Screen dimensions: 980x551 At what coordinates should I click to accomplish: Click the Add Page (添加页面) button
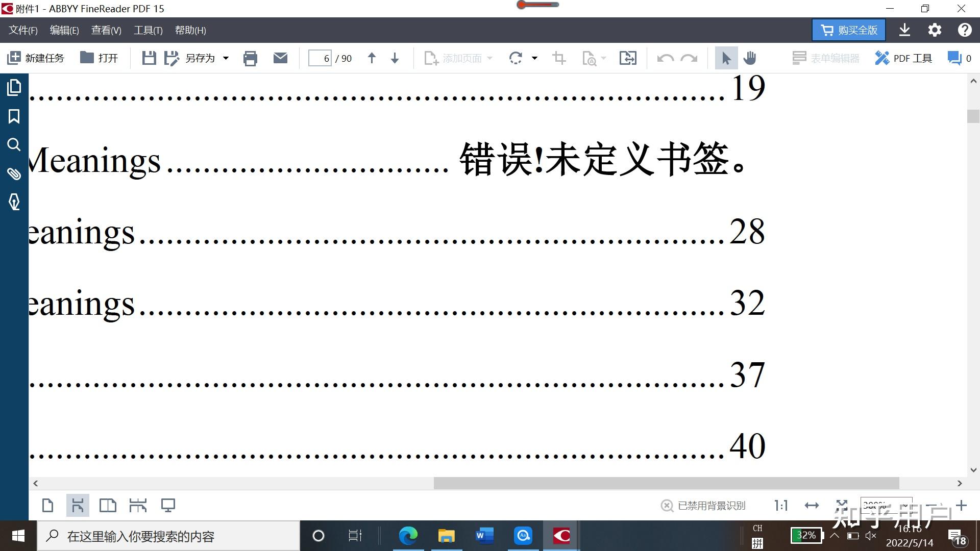(453, 58)
